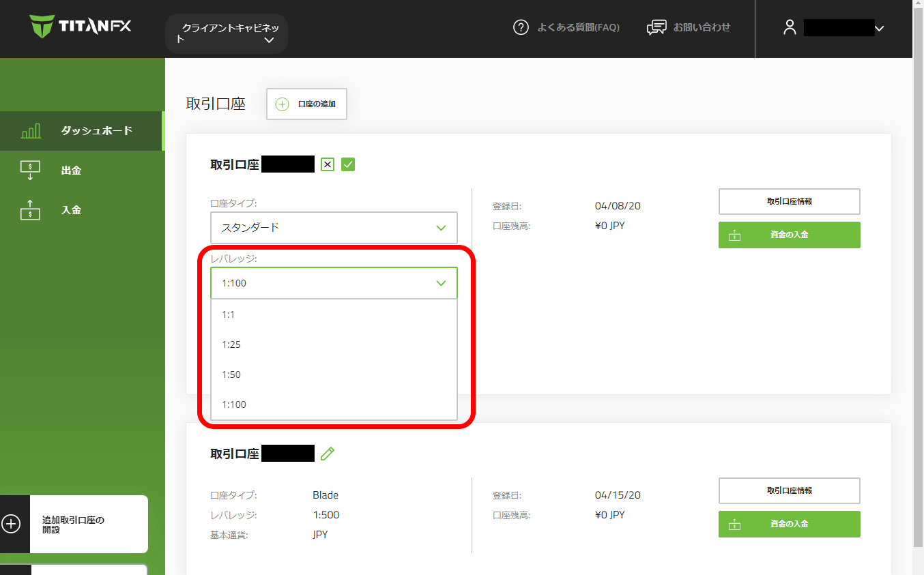Click the 1:500 leverage value
The width and height of the screenshot is (924, 575).
click(326, 515)
